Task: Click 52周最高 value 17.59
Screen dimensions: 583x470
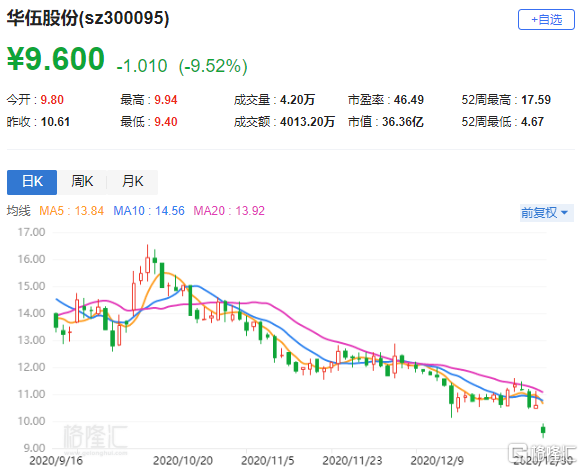Action: 536,100
